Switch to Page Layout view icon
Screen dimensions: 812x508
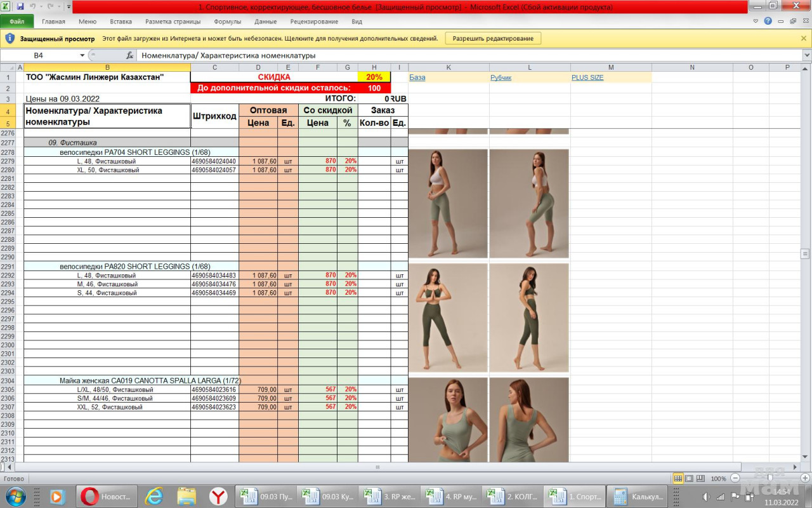point(690,478)
